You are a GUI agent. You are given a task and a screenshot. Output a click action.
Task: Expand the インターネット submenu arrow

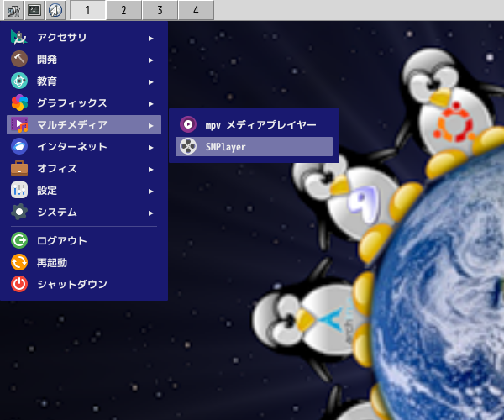150,148
